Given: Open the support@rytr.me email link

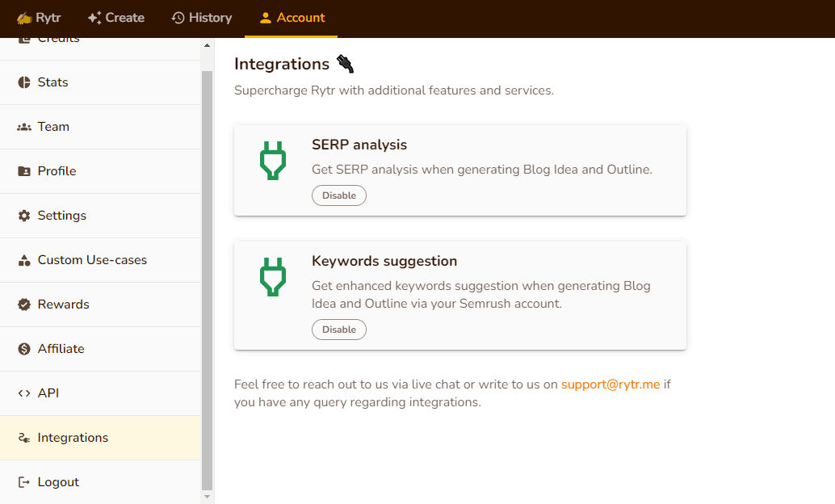Looking at the screenshot, I should tap(611, 384).
